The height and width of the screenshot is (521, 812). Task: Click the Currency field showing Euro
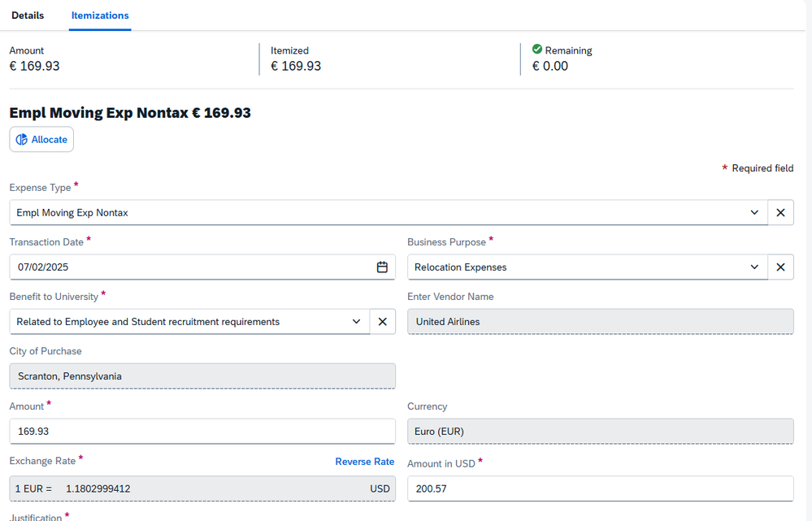pos(600,432)
